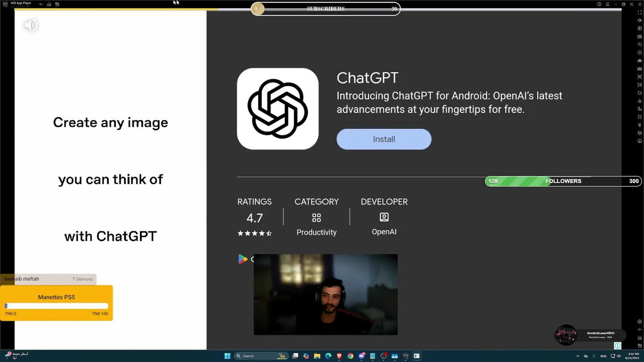Open the recent apps icon in title bar

coord(57,4)
